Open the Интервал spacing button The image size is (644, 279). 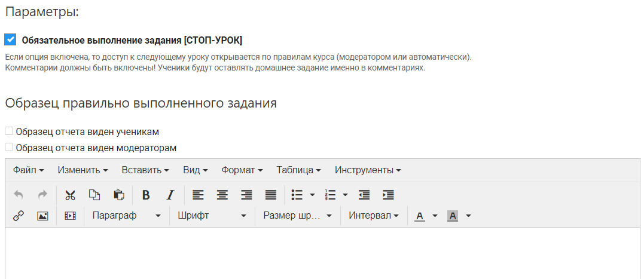[374, 216]
